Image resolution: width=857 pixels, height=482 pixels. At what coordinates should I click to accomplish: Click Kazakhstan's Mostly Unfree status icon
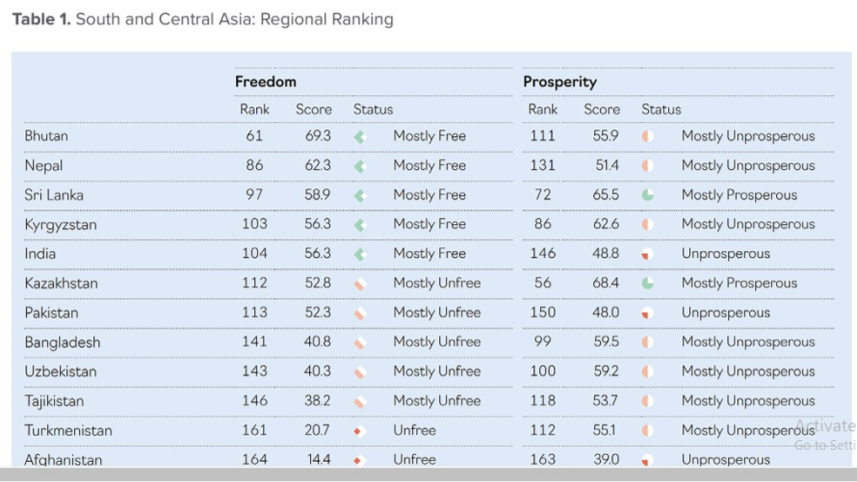360,284
